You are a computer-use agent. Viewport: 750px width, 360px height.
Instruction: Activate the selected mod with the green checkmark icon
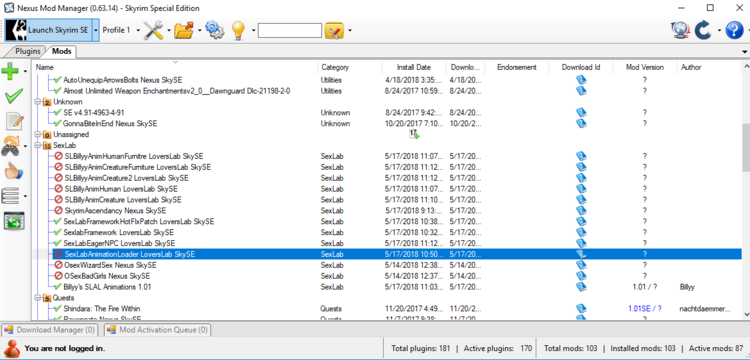[x=14, y=96]
